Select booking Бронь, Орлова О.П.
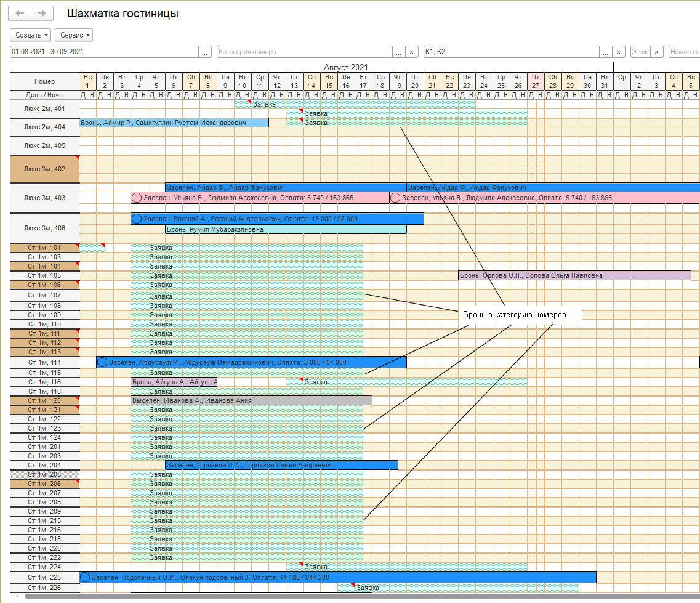Image resolution: width=700 pixels, height=603 pixels. (574, 276)
